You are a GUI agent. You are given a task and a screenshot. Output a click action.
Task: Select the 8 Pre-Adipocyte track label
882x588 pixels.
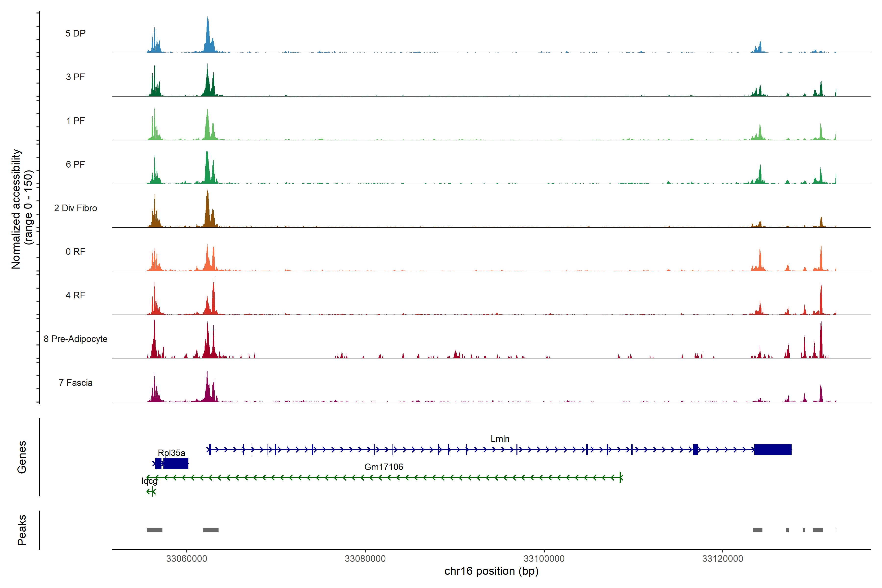pos(75,339)
